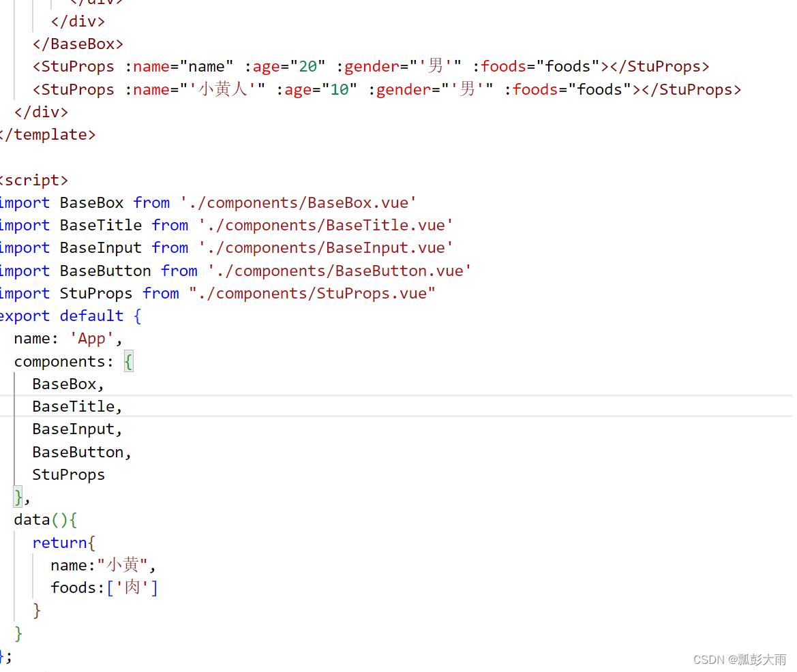The image size is (797, 672).
Task: Click the name: 'App' property value
Action: pos(91,337)
